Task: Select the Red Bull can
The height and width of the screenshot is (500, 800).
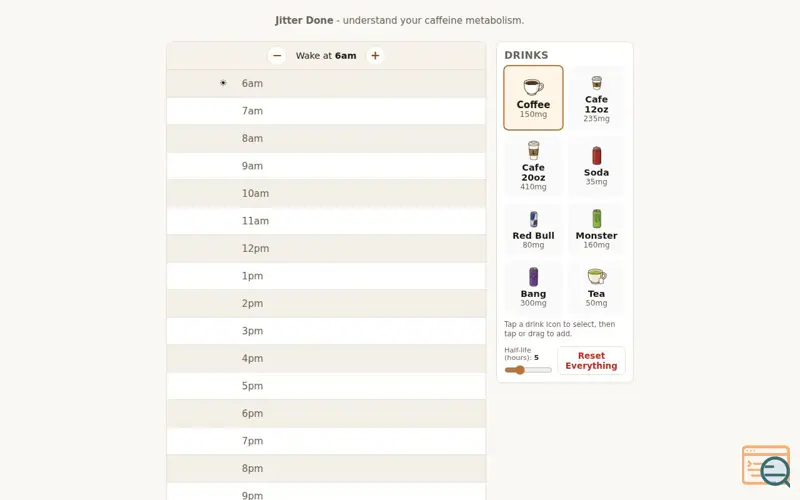Action: pos(533,229)
